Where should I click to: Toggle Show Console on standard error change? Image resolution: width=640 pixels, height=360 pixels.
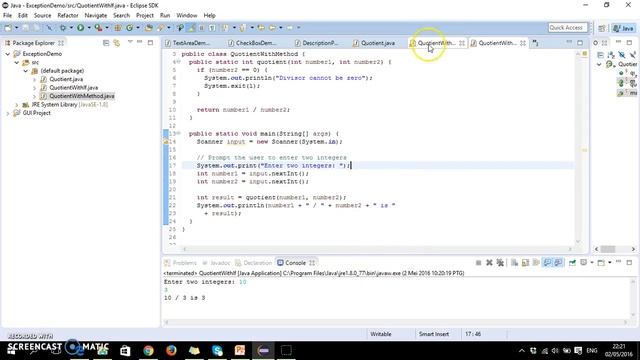pyautogui.click(x=558, y=263)
